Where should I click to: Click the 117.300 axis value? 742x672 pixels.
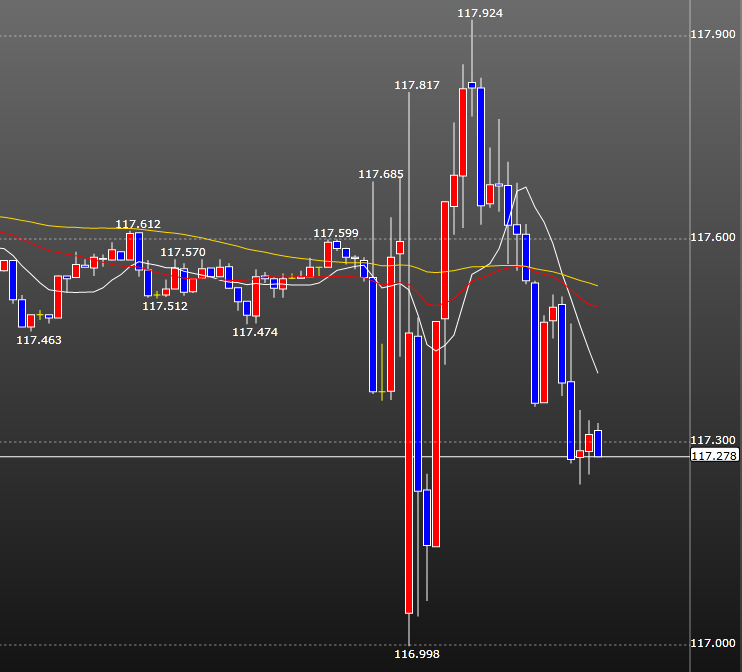pyautogui.click(x=713, y=440)
